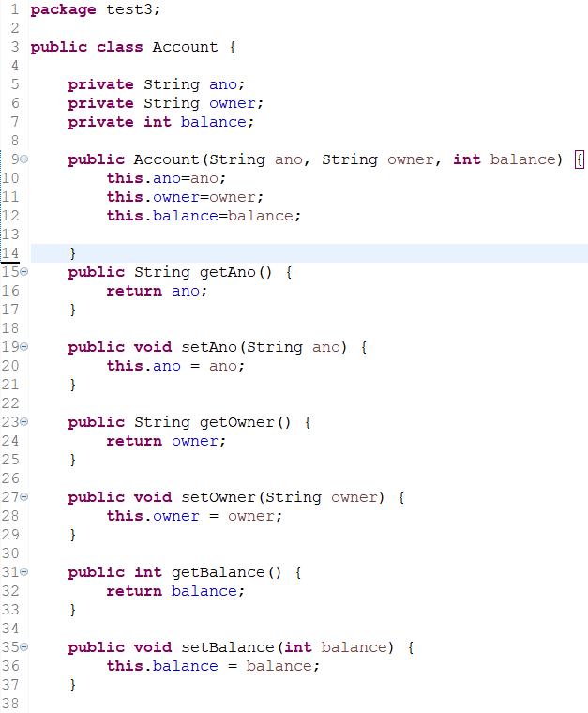This screenshot has width=588, height=713.
Task: Click 'this.balance = balance;' on line 36
Action: [x=214, y=666]
